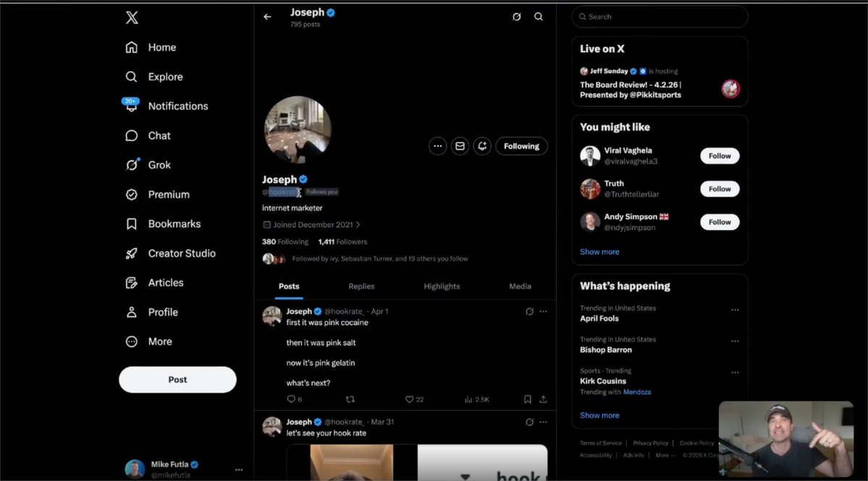
Task: Open the 380 Following list
Action: (285, 242)
